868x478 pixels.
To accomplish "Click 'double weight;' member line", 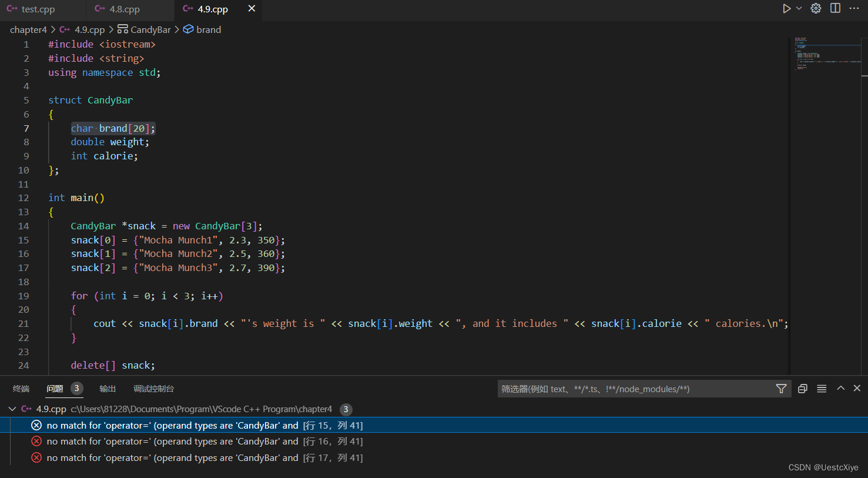I will [x=110, y=142].
